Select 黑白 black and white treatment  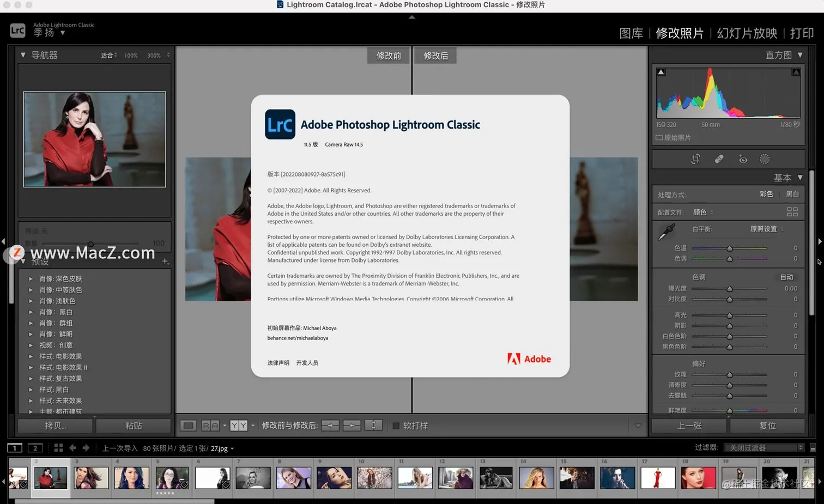[792, 195]
